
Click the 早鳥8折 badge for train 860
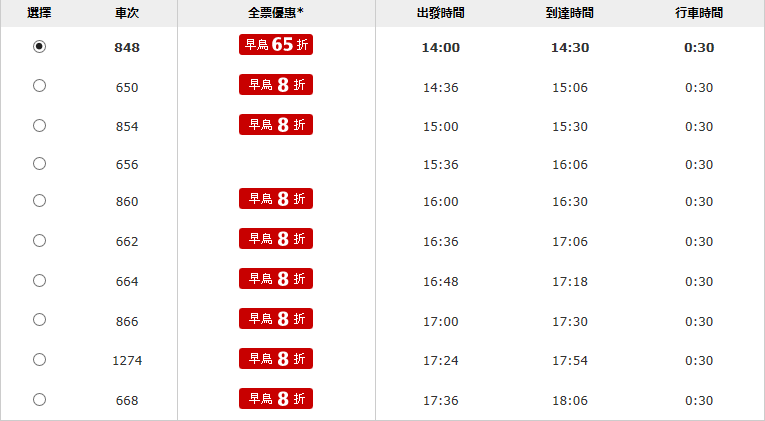(x=276, y=199)
